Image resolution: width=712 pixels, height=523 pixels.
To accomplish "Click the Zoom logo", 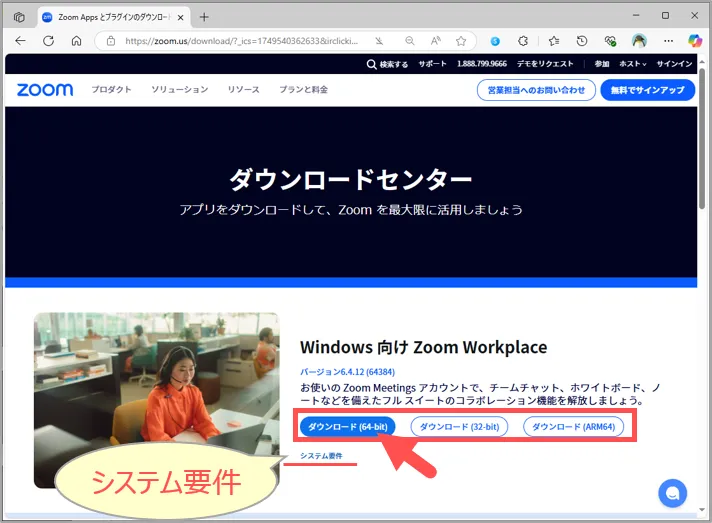I will coord(45,89).
